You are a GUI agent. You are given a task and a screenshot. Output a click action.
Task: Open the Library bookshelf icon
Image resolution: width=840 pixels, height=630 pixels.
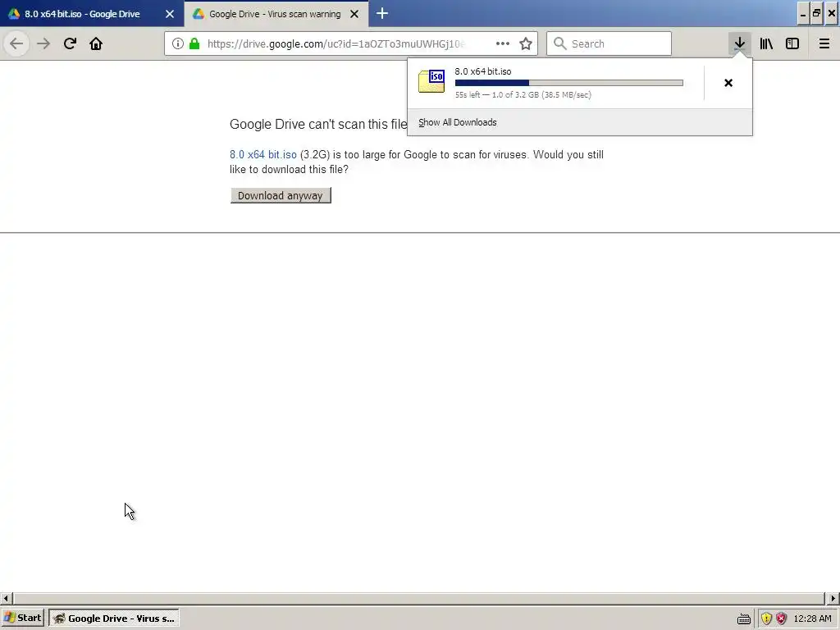point(766,43)
